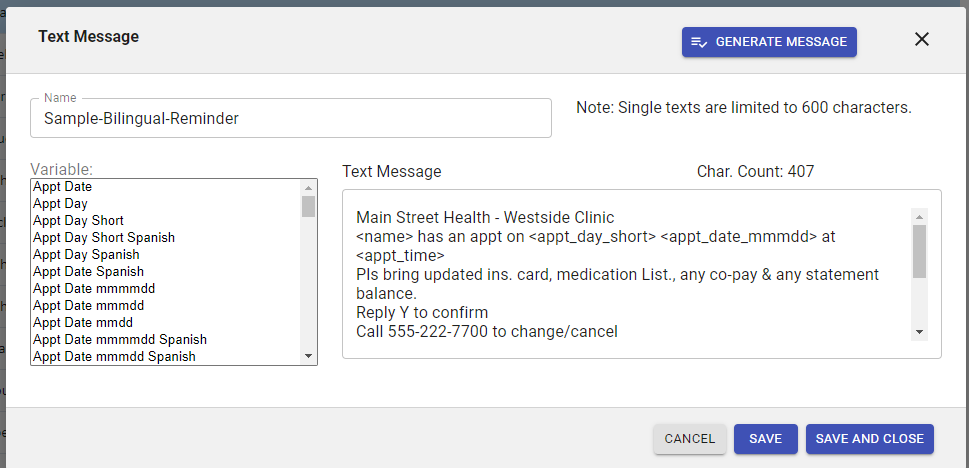Screen dimensions: 969x468
Task: Choose Appt Date mmmmdd variable
Action: (x=94, y=288)
